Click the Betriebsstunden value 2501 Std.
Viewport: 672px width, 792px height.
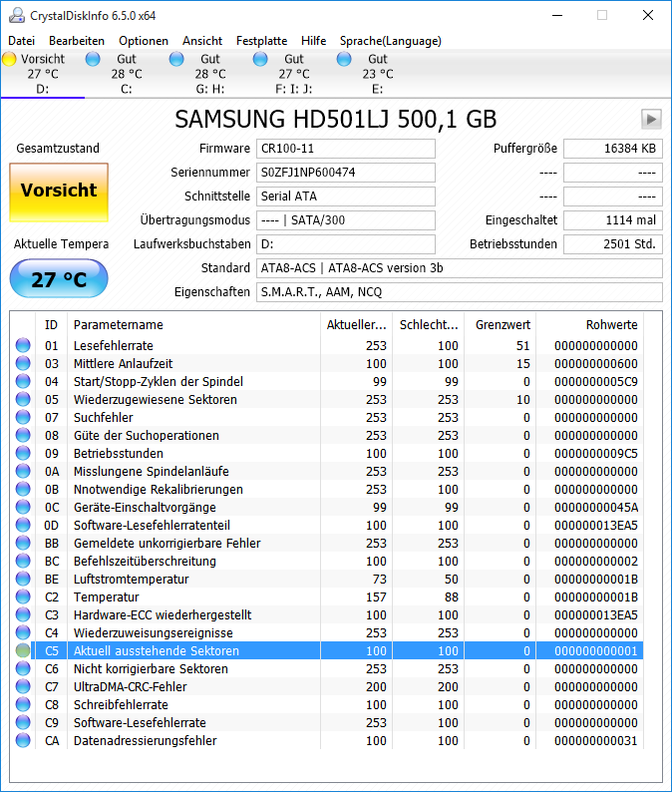613,244
